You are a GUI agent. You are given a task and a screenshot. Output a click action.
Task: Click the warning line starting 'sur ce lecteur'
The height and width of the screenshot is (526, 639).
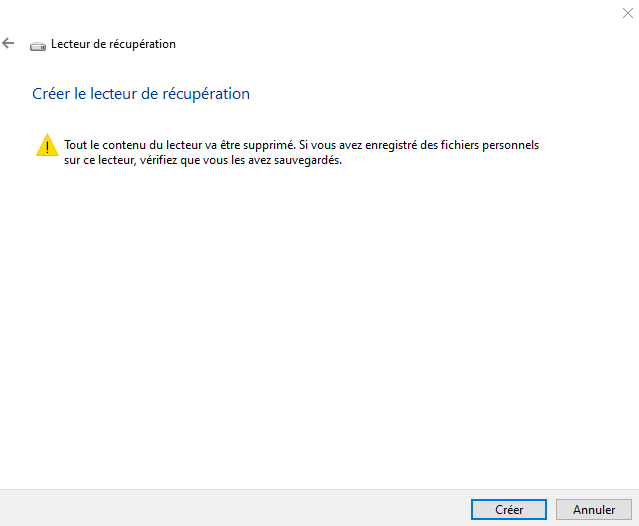coord(203,160)
